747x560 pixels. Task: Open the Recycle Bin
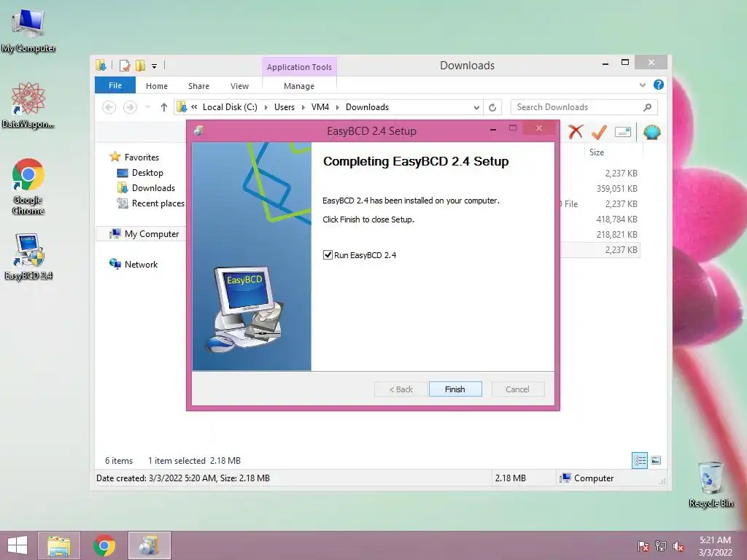[711, 484]
